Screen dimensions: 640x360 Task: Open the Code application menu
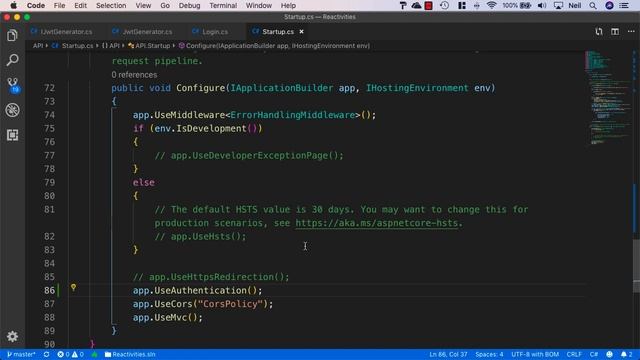tap(36, 5)
